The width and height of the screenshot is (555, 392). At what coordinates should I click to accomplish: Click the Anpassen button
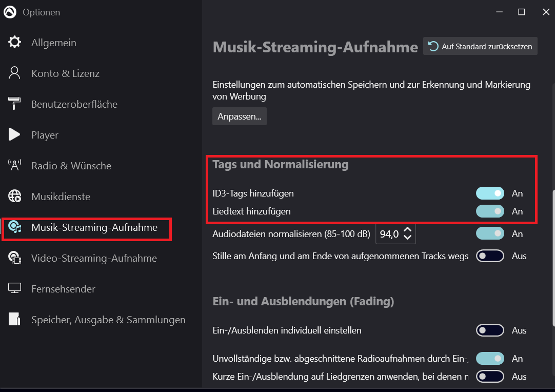239,116
